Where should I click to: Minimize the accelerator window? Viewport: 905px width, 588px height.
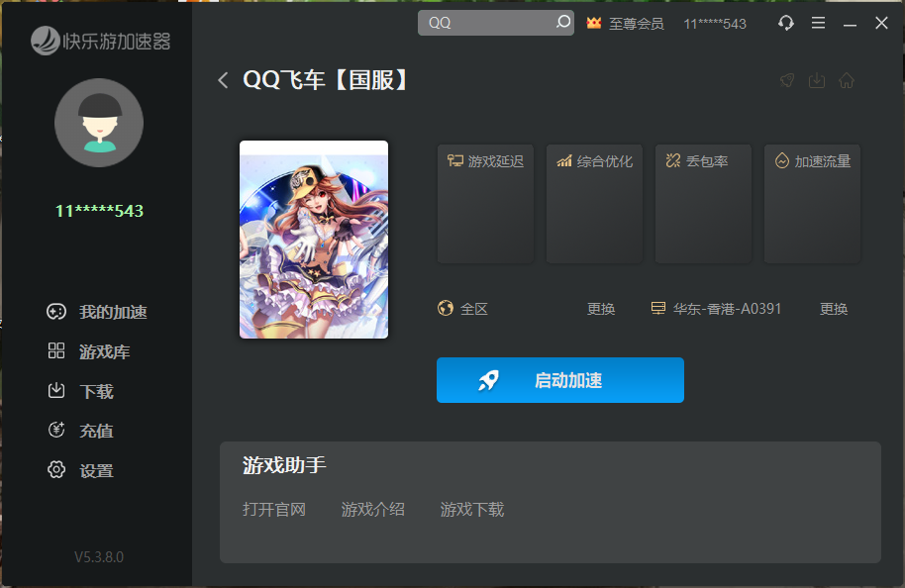coord(850,24)
